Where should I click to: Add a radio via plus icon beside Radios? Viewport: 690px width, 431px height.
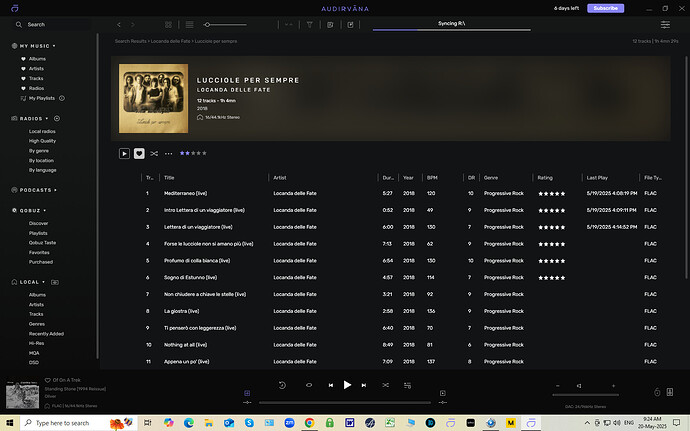point(57,118)
